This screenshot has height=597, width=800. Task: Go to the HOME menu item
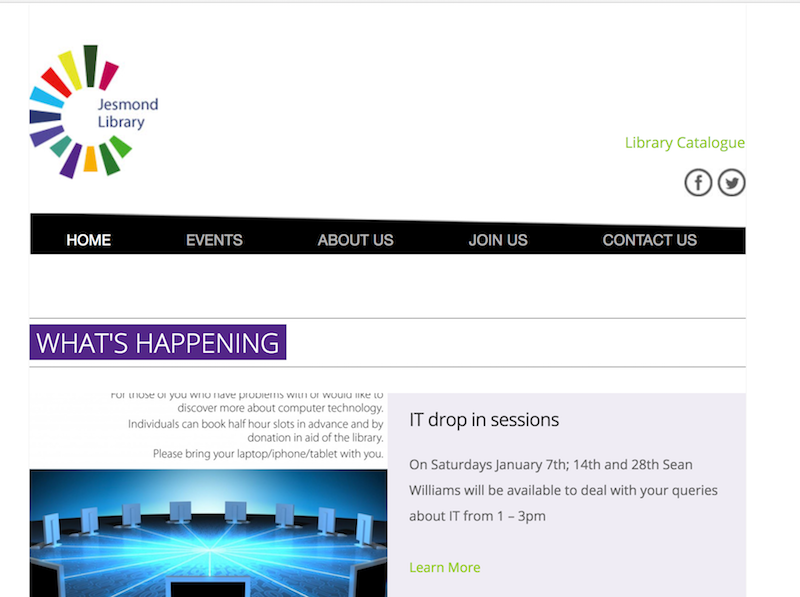click(88, 240)
